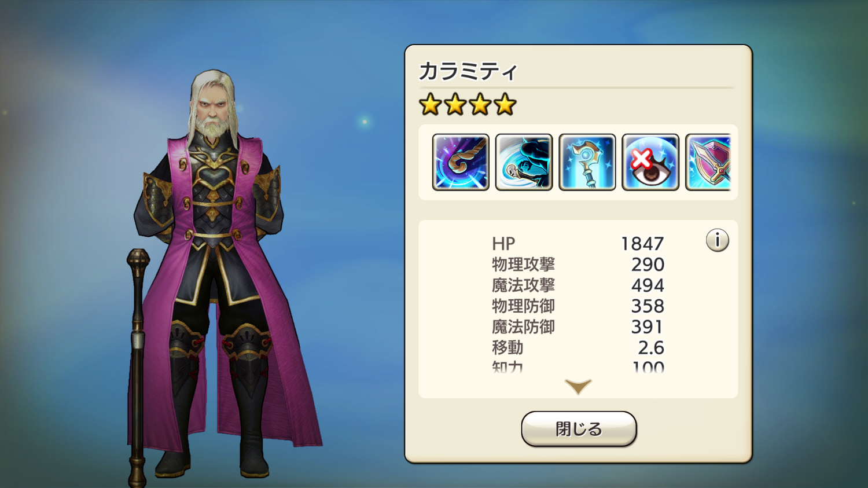Click the leftmost gold rarity star
The height and width of the screenshot is (488, 868).
tap(430, 105)
